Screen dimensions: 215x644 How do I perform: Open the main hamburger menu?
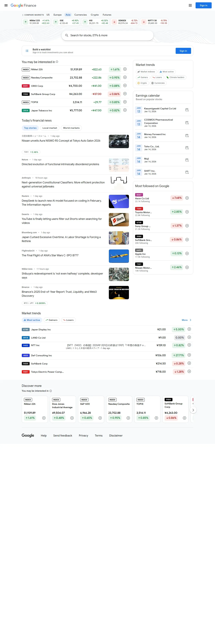tap(6, 5)
